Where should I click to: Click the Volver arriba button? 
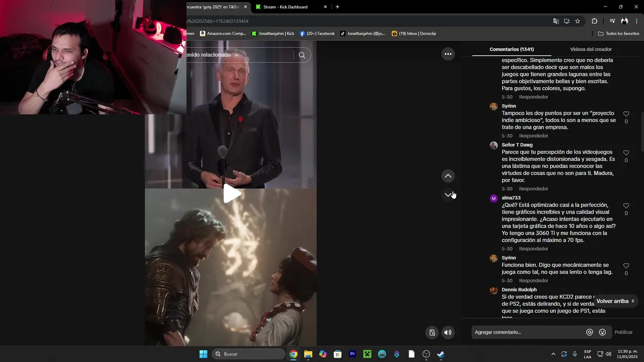coord(615,301)
